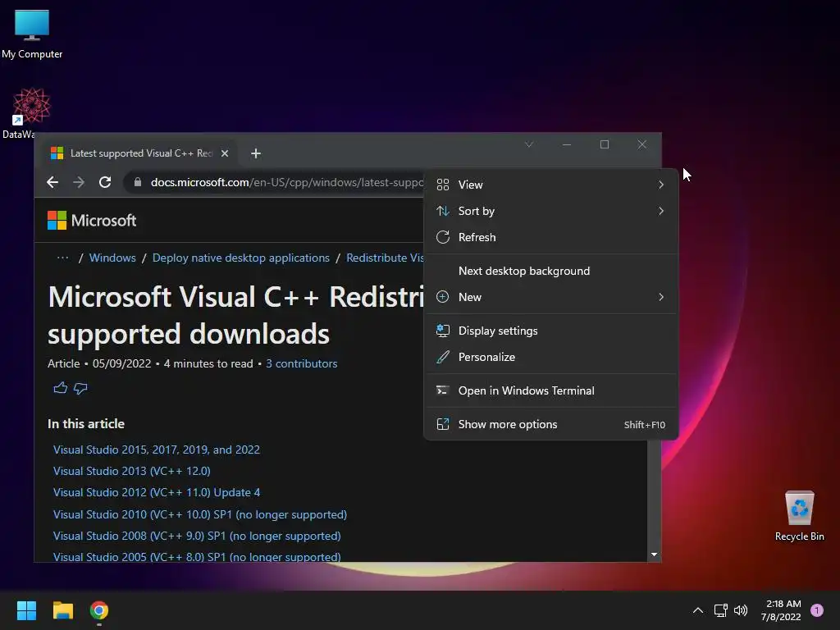Open the network status tray icon
The width and height of the screenshot is (840, 630).
[x=720, y=610]
